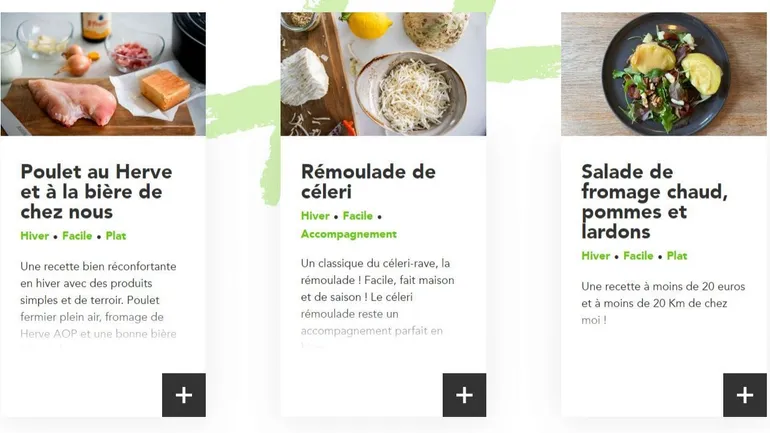
Task: Select the Salade de fromage chaud, pommes et lardons title
Action: (654, 201)
